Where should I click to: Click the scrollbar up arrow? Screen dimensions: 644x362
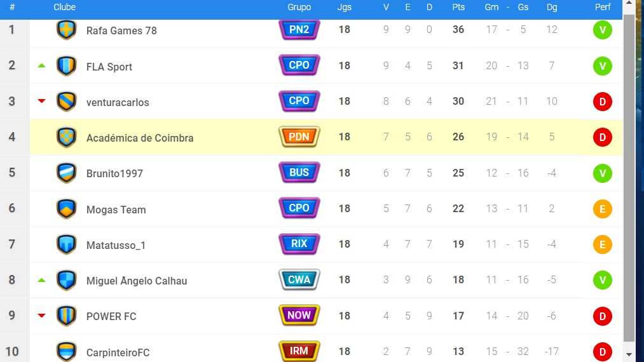629,4
